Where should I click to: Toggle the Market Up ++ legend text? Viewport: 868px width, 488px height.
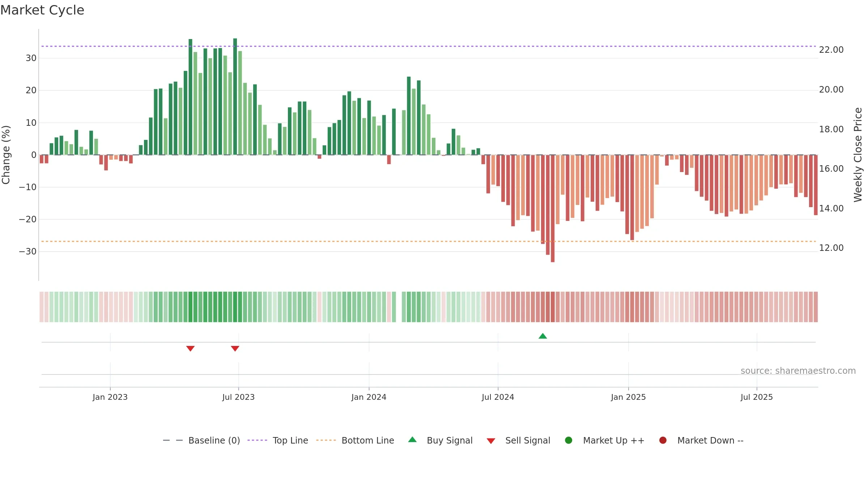click(614, 440)
